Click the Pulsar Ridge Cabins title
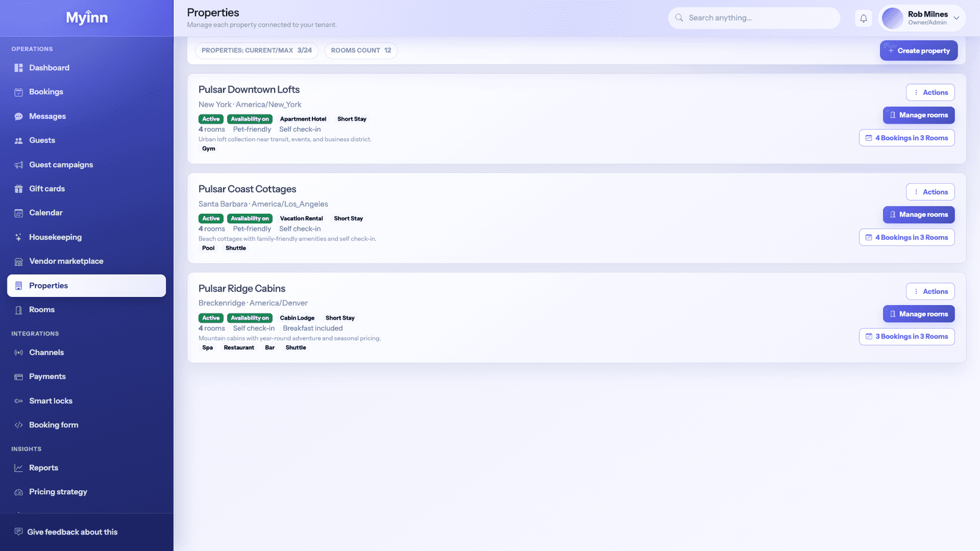980x551 pixels. pyautogui.click(x=242, y=288)
